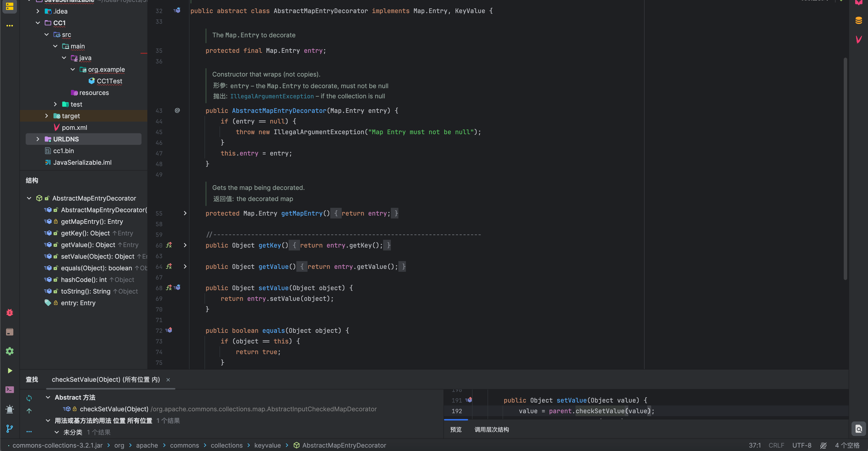868x451 pixels.
Task: Select the checkSetValue(Object) find results tab
Action: [106, 380]
